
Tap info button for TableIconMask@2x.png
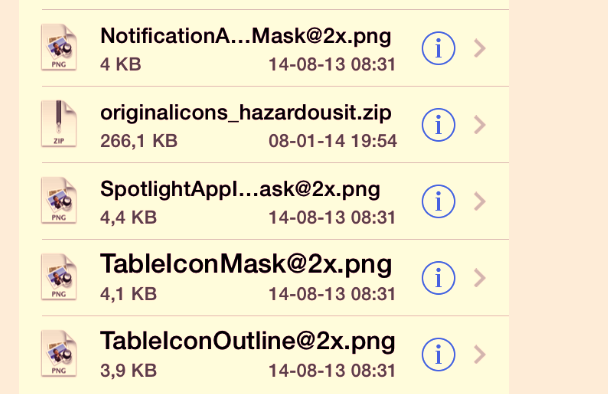tap(438, 278)
